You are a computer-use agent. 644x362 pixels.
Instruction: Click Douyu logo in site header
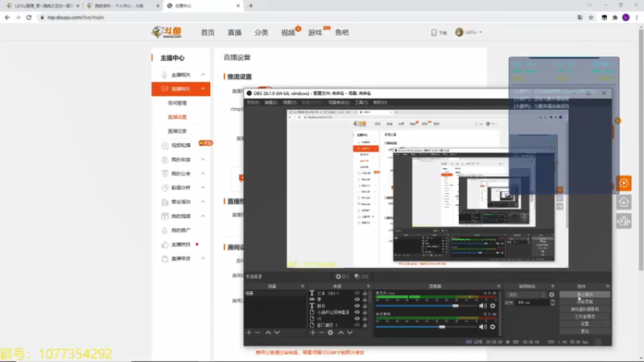167,32
